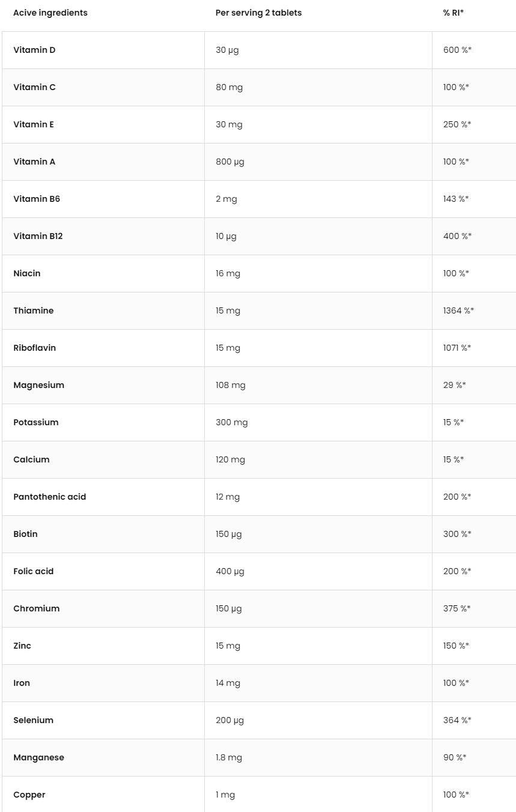Click the Riboflavin ingredient name
The image size is (516, 812).
click(x=34, y=348)
